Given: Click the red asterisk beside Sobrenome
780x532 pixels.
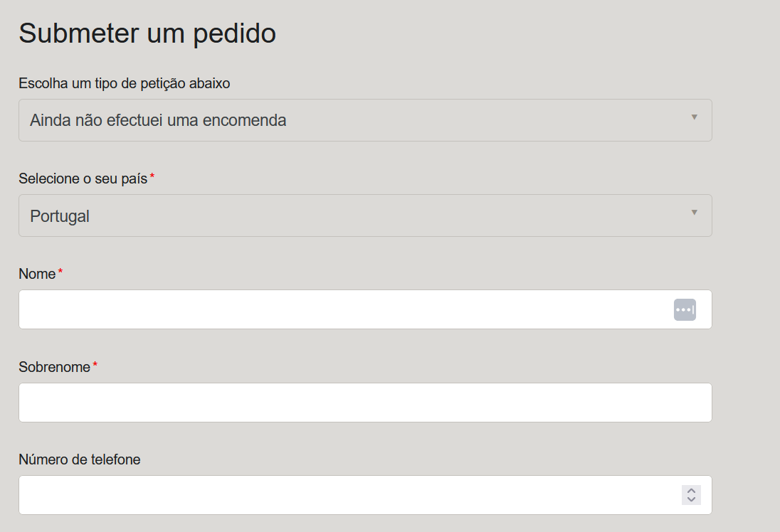Looking at the screenshot, I should coord(95,365).
